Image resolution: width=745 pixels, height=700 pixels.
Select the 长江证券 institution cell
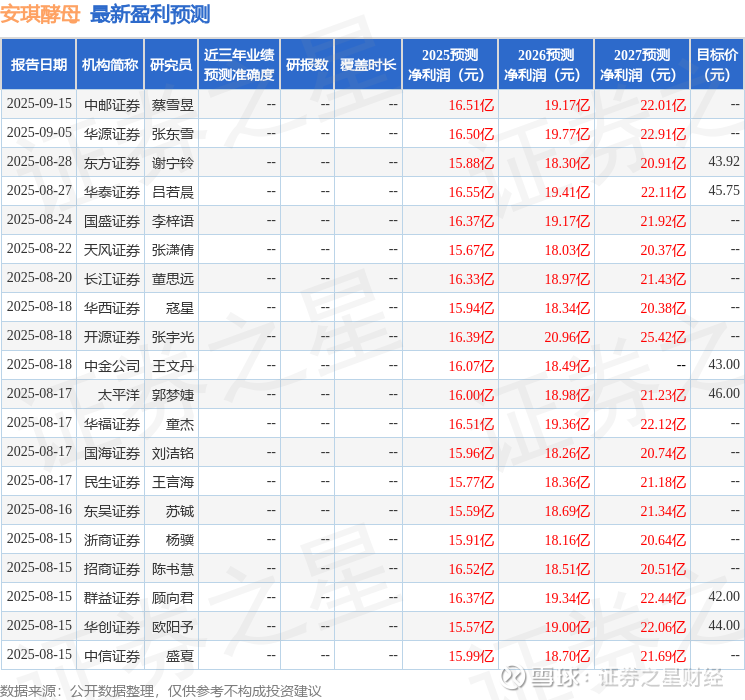(x=112, y=279)
